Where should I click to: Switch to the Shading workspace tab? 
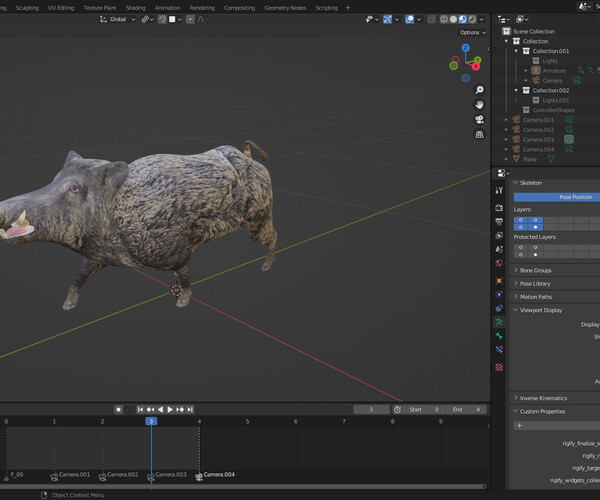click(x=135, y=8)
